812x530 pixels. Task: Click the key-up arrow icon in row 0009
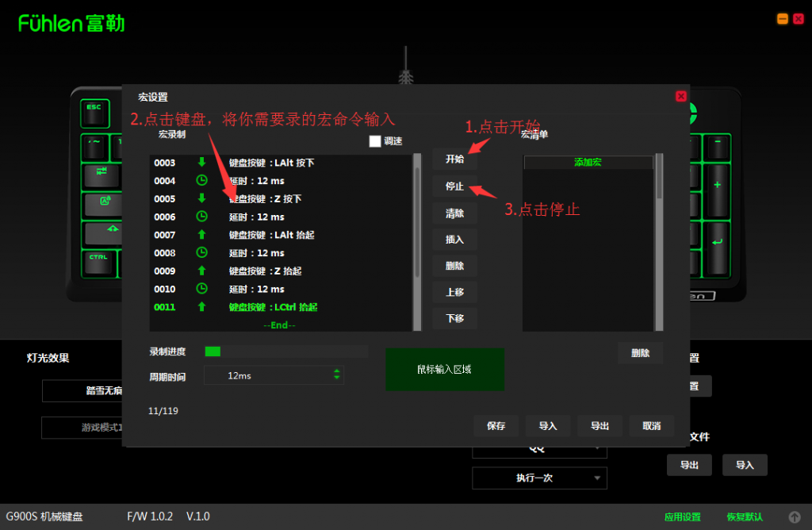point(202,271)
